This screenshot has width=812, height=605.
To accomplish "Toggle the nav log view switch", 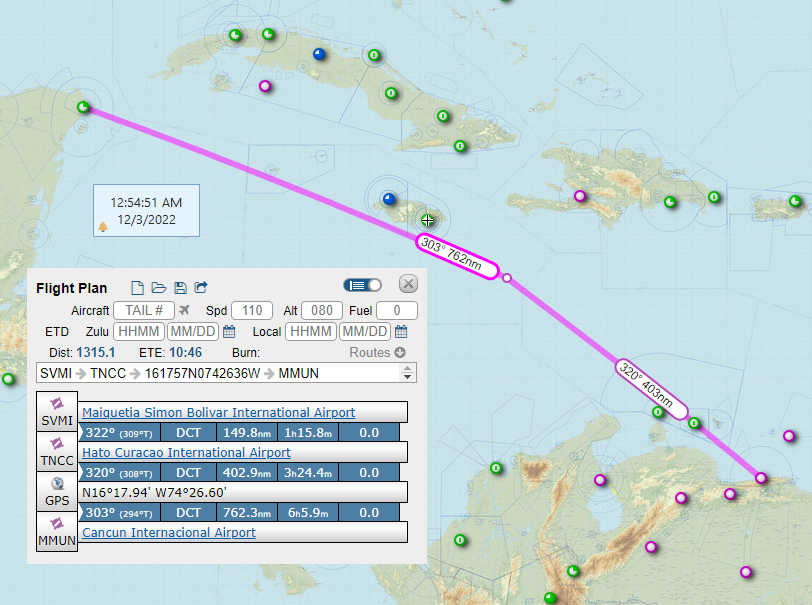I will (x=362, y=285).
